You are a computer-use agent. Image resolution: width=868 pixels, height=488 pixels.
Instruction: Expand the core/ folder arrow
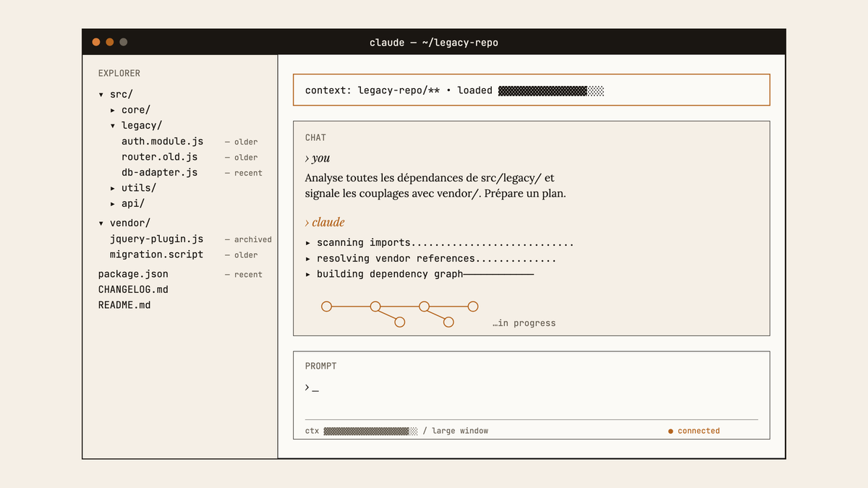point(113,110)
